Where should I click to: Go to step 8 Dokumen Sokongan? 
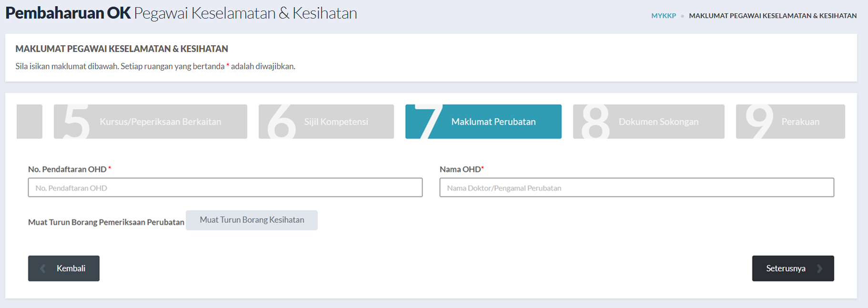coord(649,122)
